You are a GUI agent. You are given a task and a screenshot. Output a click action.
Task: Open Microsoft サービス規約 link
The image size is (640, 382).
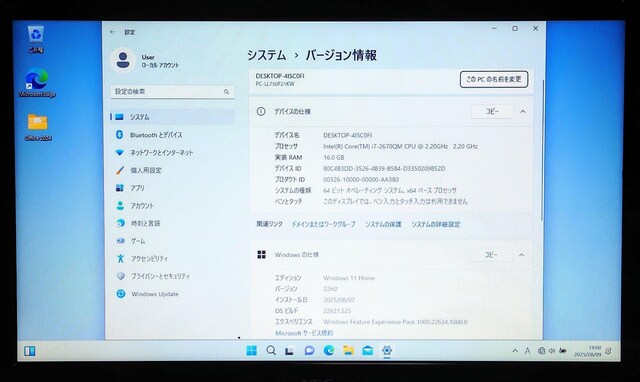click(x=304, y=333)
